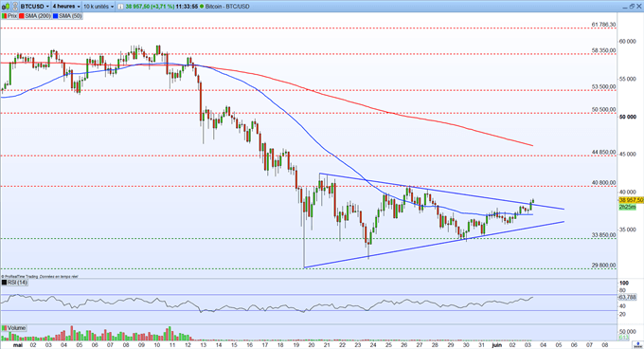Click the 'SMA (50)' indicator label
The width and height of the screenshot is (644, 349).
[x=70, y=16]
